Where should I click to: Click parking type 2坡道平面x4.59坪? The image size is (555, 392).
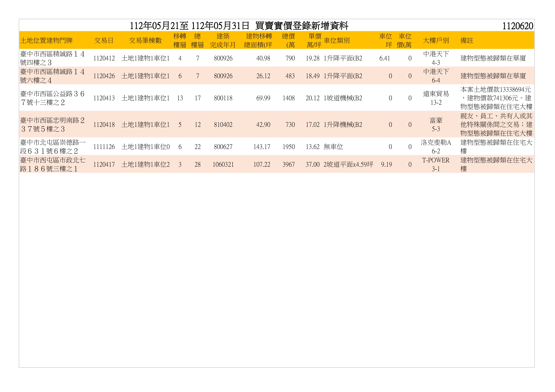click(x=348, y=164)
